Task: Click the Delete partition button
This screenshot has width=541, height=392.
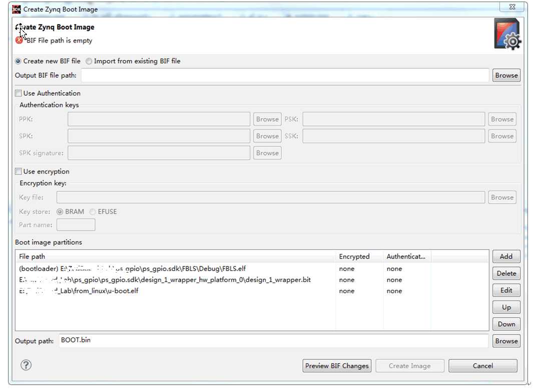Action: (x=506, y=273)
